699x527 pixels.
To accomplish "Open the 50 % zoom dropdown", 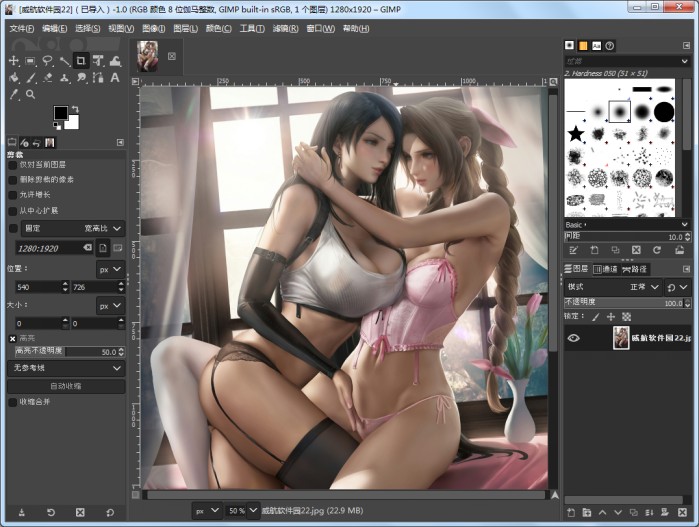I will point(253,510).
